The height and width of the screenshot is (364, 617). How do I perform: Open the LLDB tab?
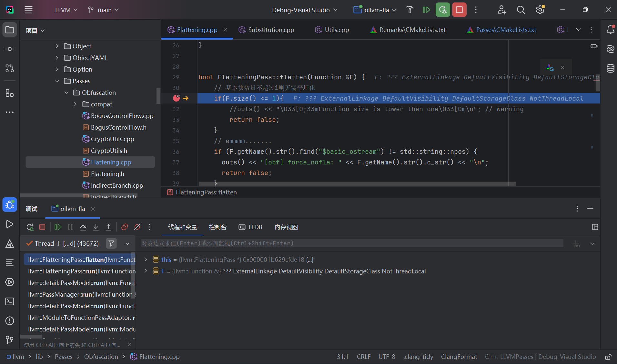click(250, 227)
